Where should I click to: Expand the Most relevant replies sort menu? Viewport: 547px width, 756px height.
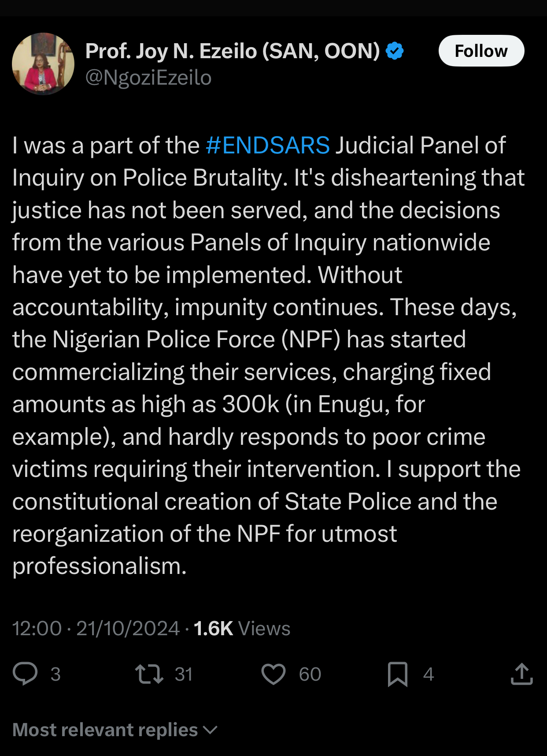(105, 730)
